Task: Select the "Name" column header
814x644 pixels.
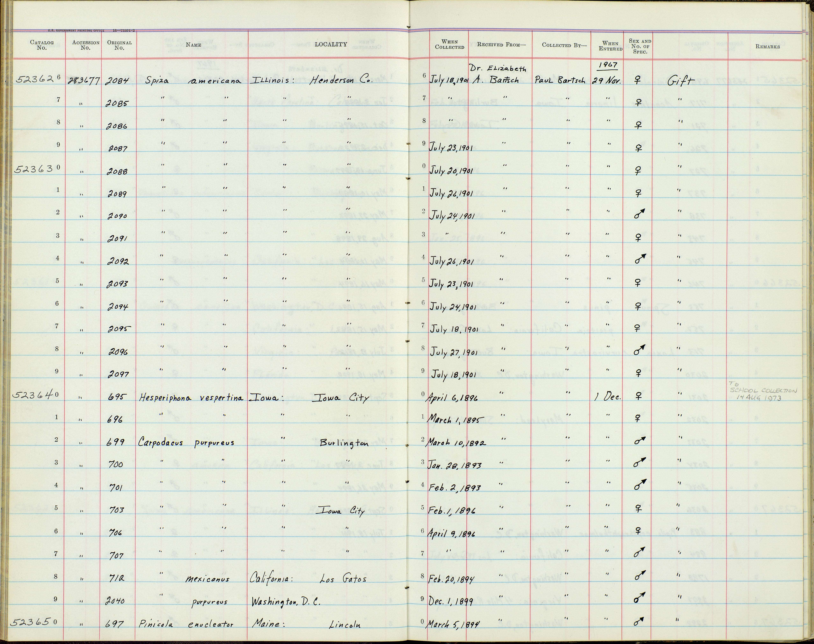Action: point(193,45)
